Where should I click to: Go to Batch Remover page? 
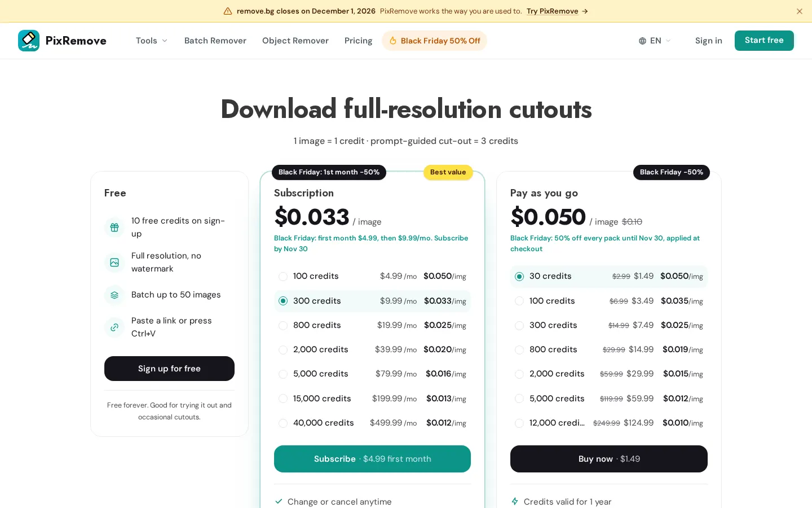[215, 41]
